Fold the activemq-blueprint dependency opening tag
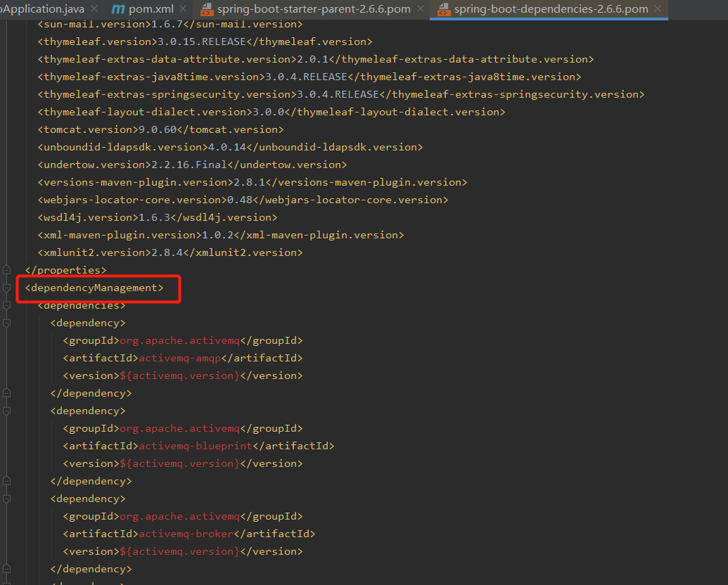This screenshot has width=728, height=585. click(x=6, y=411)
